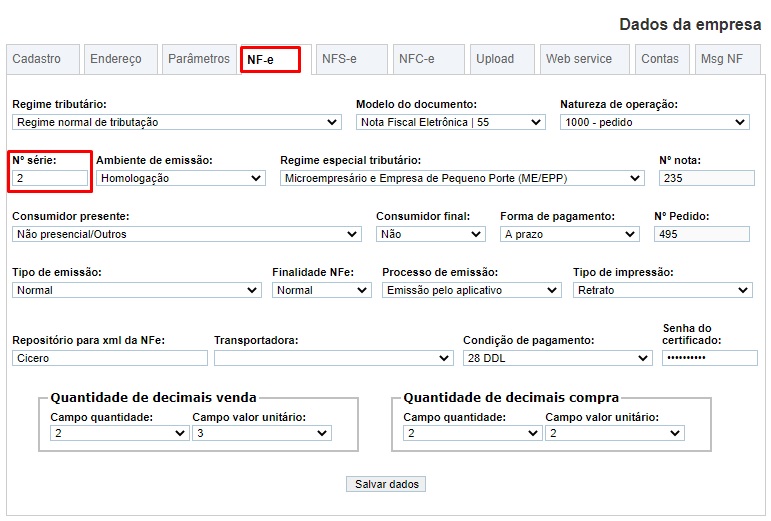Open the Forma de pagamento dropdown

point(569,234)
